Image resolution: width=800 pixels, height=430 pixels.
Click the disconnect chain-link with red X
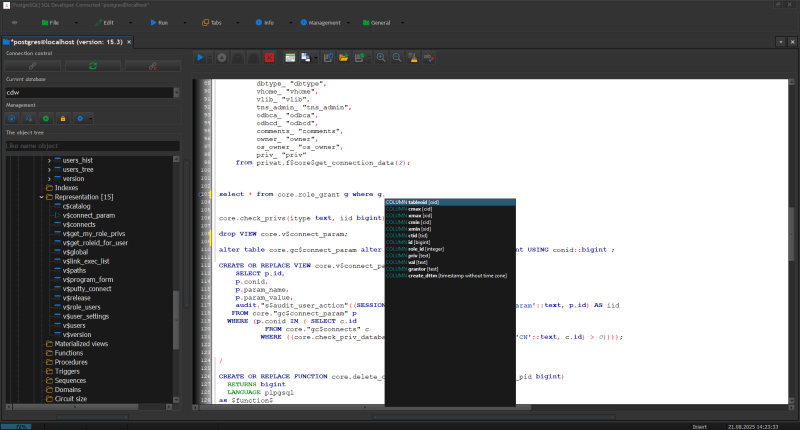(153, 66)
